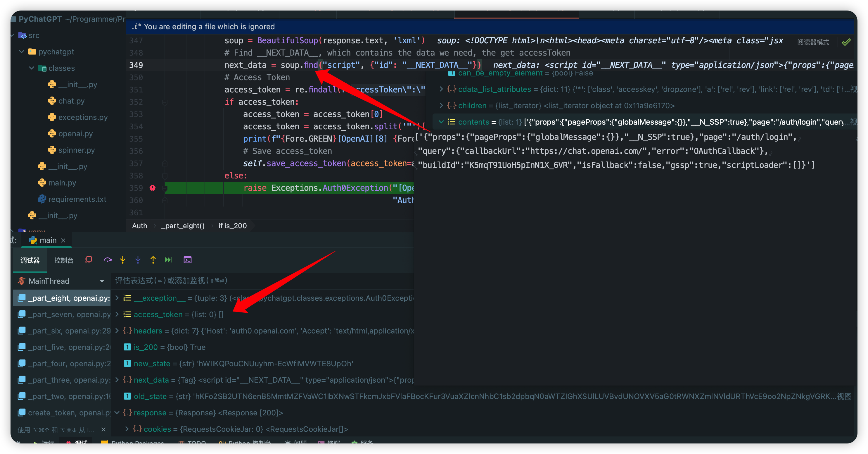The image size is (868, 454).
Task: Collapse the contents list in variables view
Action: coord(441,122)
